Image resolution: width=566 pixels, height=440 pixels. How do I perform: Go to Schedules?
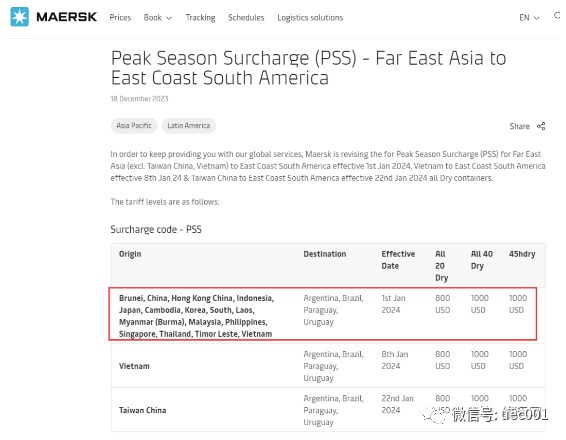[x=246, y=18]
